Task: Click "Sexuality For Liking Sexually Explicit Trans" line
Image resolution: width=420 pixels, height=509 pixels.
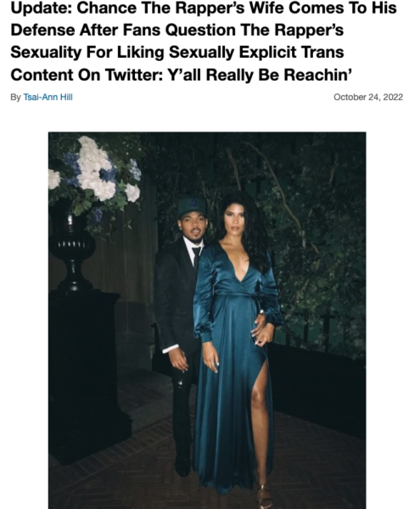Action: tap(177, 53)
